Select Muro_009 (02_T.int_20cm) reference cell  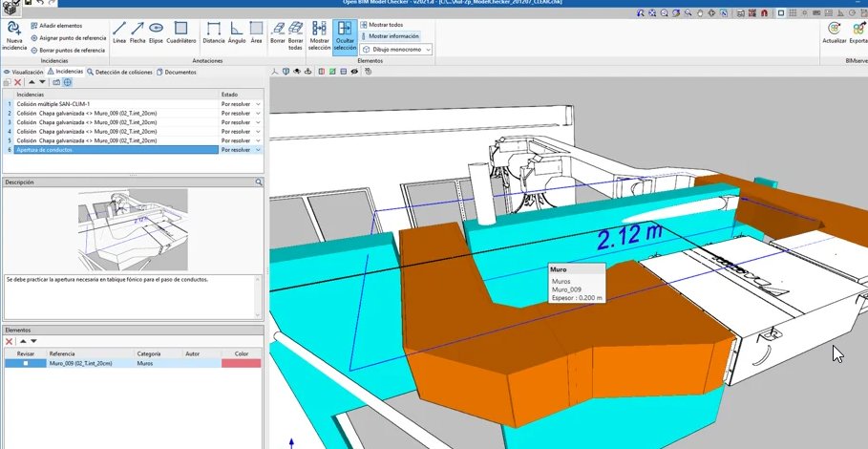(90, 363)
